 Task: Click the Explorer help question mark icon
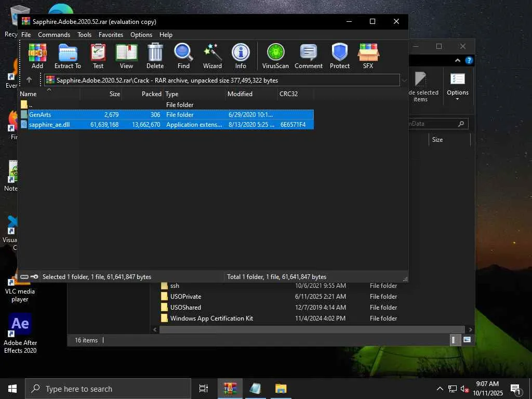point(469,60)
